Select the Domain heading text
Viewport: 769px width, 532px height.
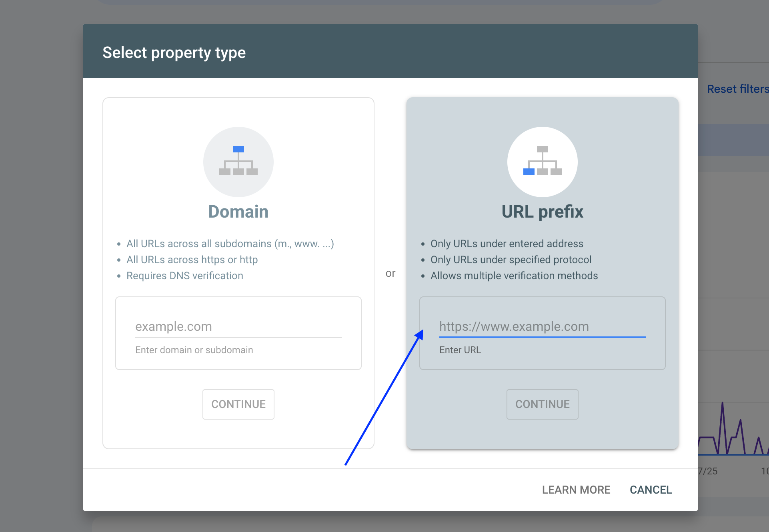238,212
